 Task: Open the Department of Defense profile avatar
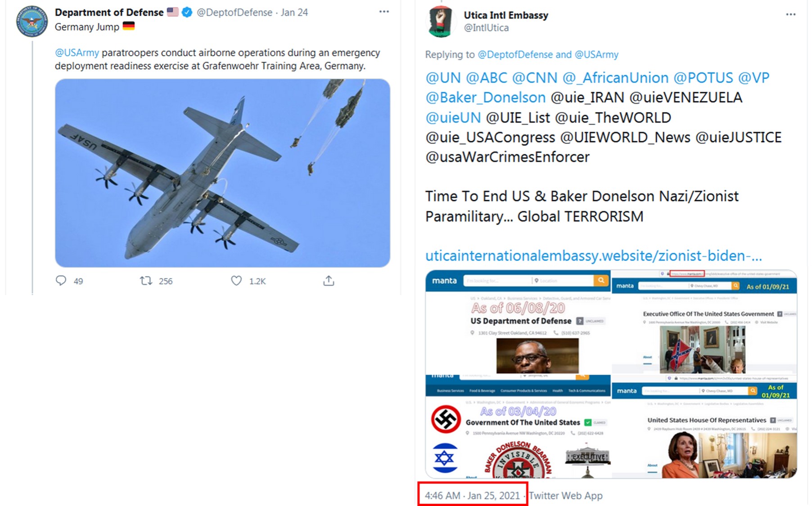tap(32, 21)
